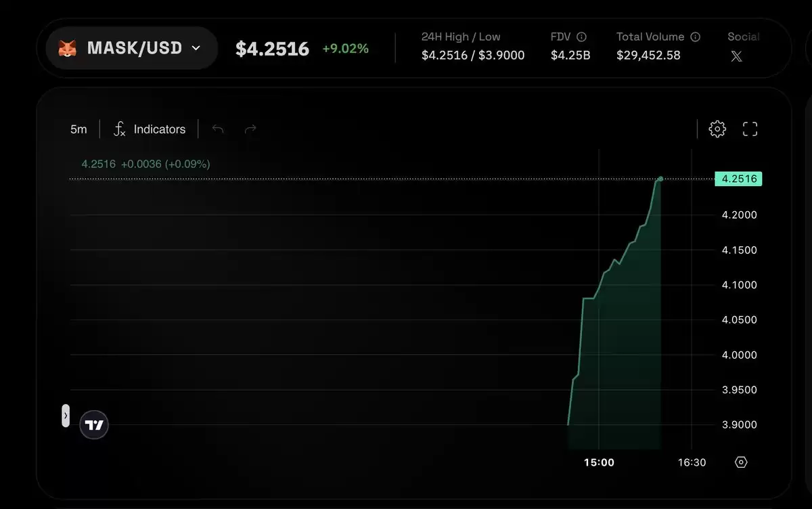Image resolution: width=812 pixels, height=509 pixels.
Task: Click the 4.2000 price axis label
Action: (x=739, y=215)
